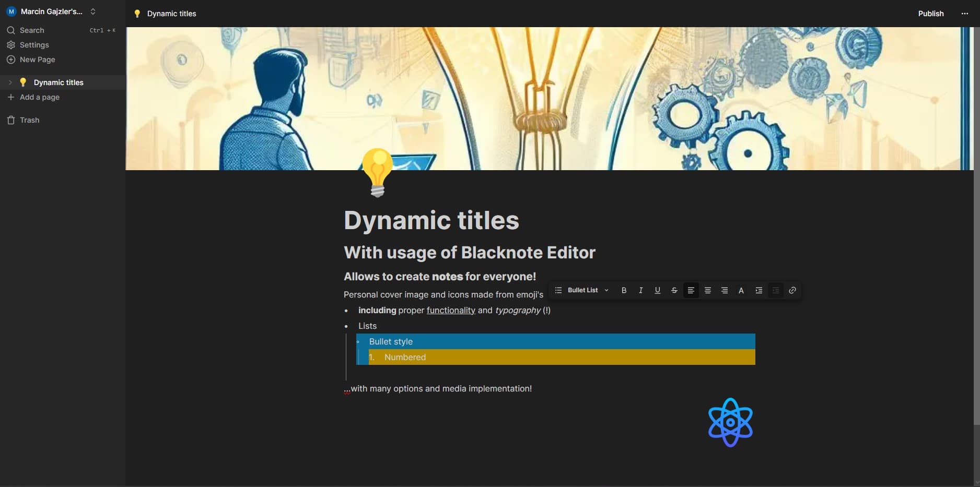Expand the Dynamic titles page tree
Screen dimensions: 980x487
click(10, 82)
